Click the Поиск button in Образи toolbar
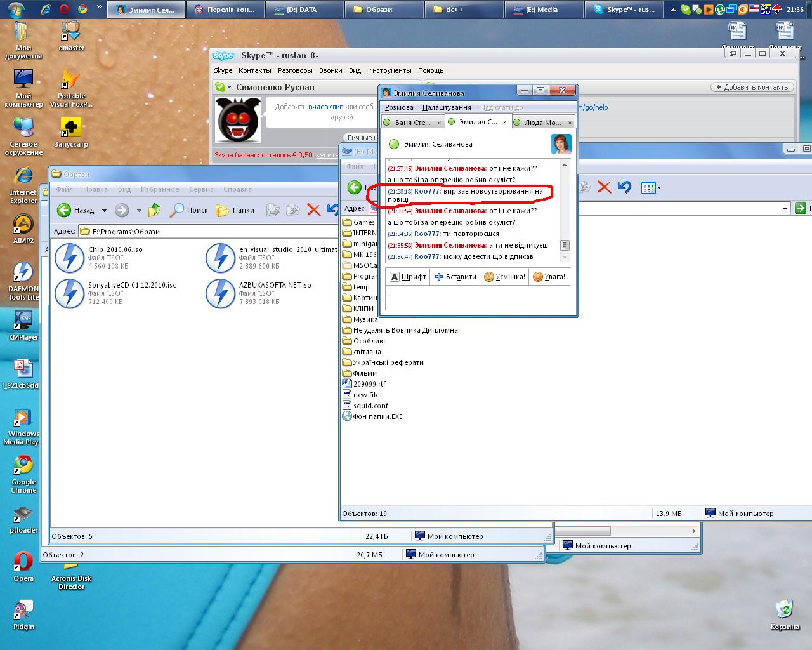This screenshot has height=650, width=812. [x=189, y=210]
